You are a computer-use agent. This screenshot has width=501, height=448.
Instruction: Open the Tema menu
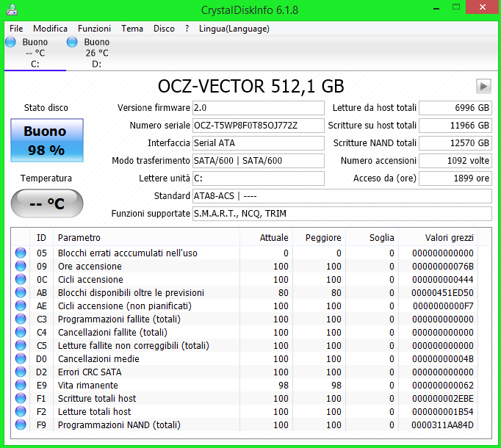coord(132,29)
